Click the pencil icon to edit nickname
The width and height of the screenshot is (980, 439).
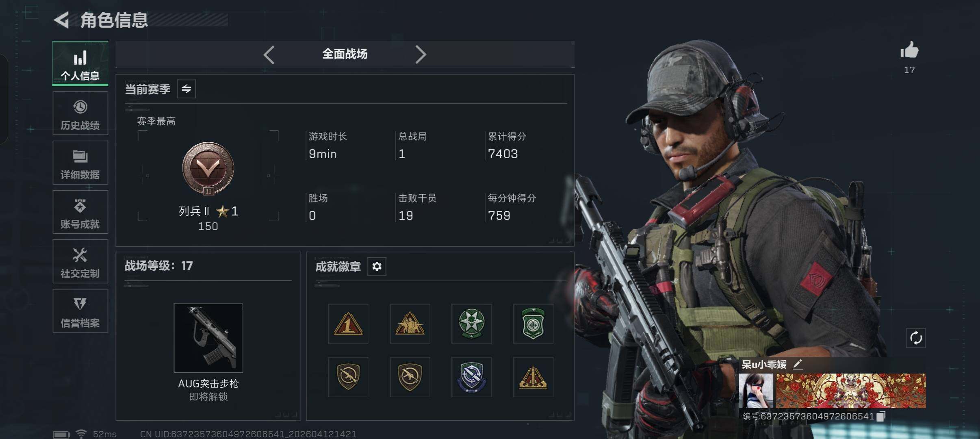click(798, 364)
